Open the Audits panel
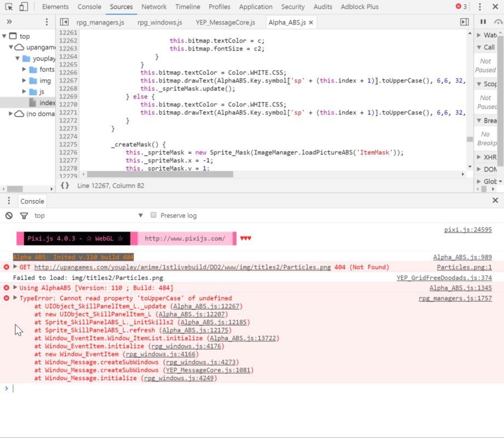Screen dimensions: 504x438 pos(323,7)
